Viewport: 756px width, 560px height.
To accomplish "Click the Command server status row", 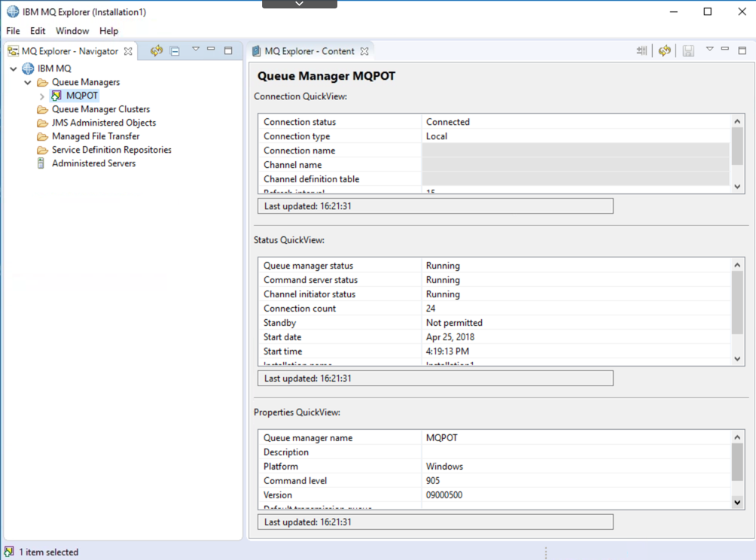I will tap(494, 280).
